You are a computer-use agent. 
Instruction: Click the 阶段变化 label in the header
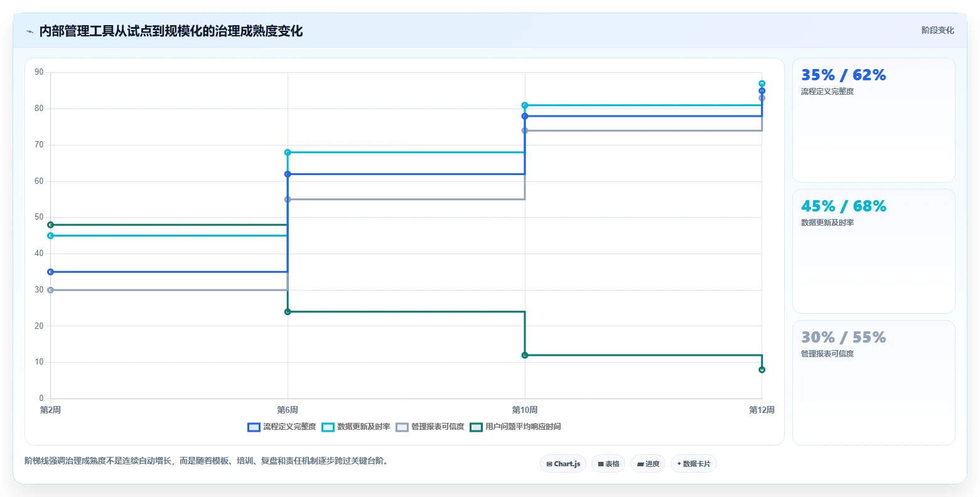coord(938,30)
